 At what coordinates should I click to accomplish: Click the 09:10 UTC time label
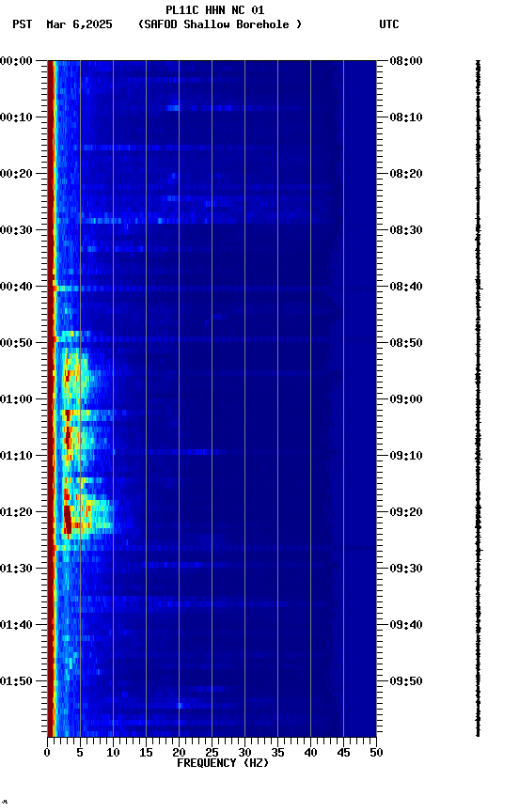click(406, 456)
